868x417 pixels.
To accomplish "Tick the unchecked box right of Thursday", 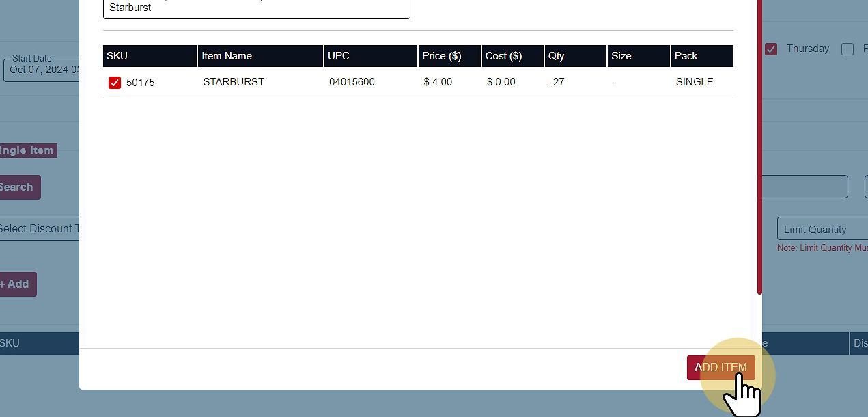I will (x=848, y=49).
